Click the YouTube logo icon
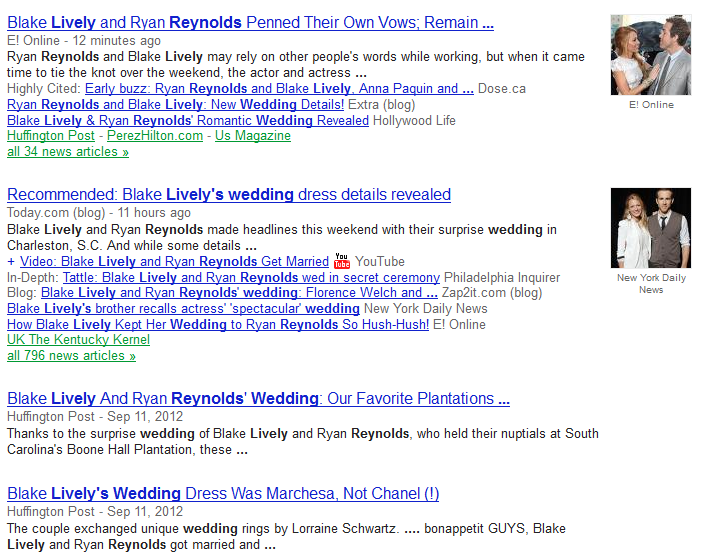Screen dimensions: 704x559 point(342,261)
